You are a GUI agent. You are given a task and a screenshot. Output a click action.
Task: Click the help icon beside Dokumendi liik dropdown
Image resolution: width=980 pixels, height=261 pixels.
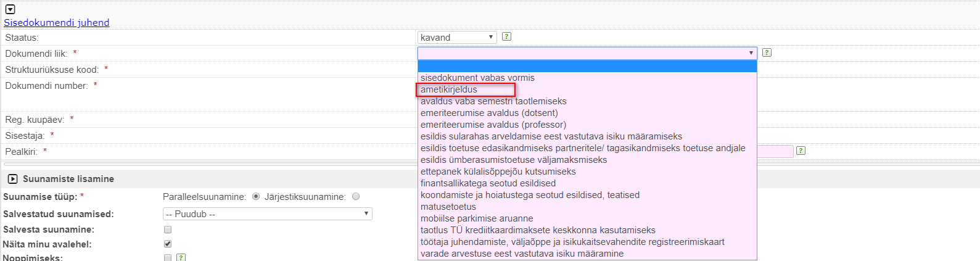pos(767,52)
